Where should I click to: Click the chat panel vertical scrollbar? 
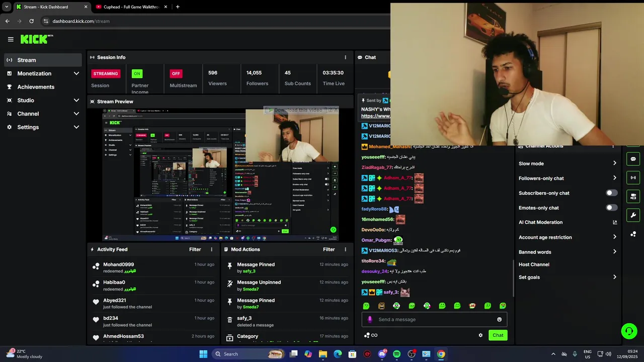[513, 278]
